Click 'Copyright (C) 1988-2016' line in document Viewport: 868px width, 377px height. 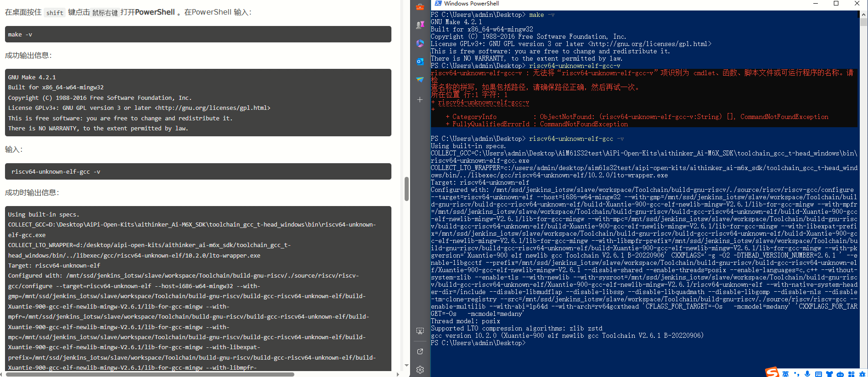coord(100,98)
